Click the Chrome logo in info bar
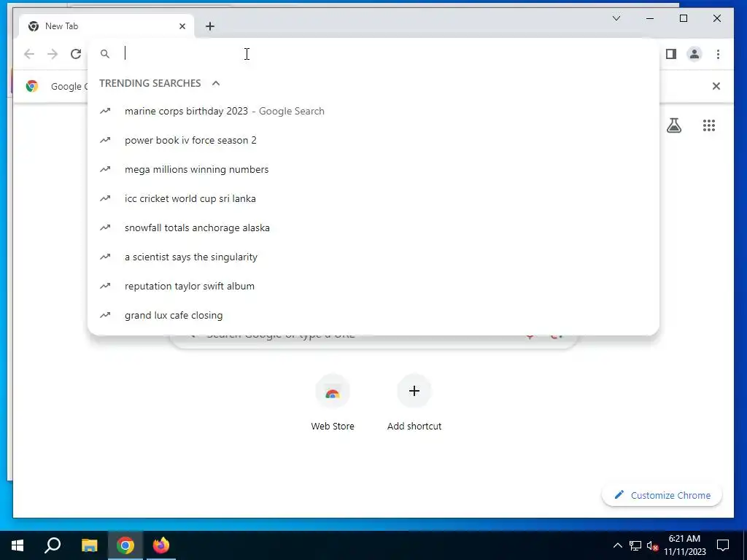This screenshot has height=560, width=747. click(32, 86)
